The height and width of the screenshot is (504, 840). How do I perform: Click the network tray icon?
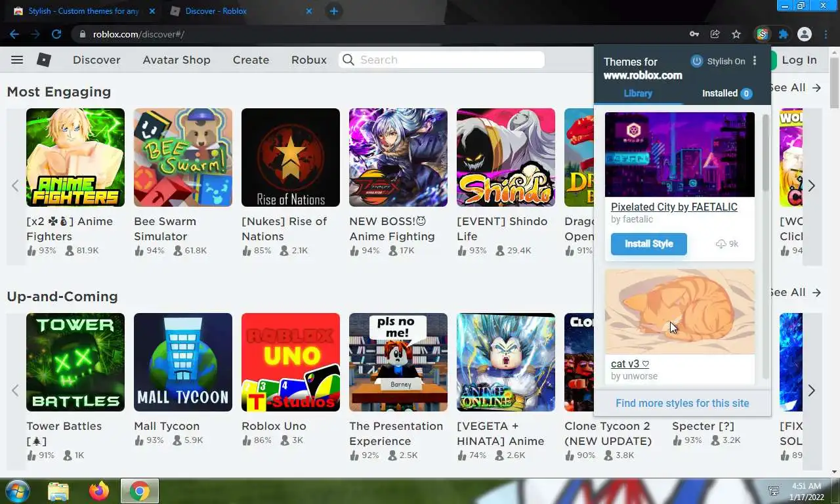(774, 491)
